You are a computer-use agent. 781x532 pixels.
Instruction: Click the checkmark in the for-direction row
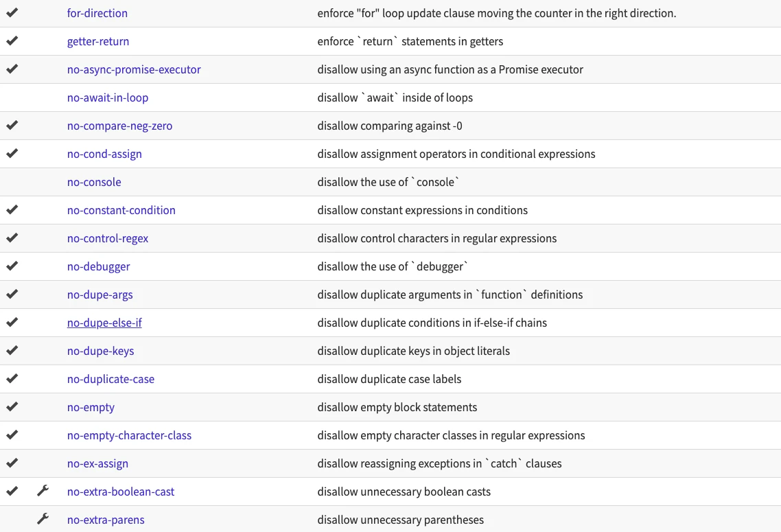click(x=12, y=12)
